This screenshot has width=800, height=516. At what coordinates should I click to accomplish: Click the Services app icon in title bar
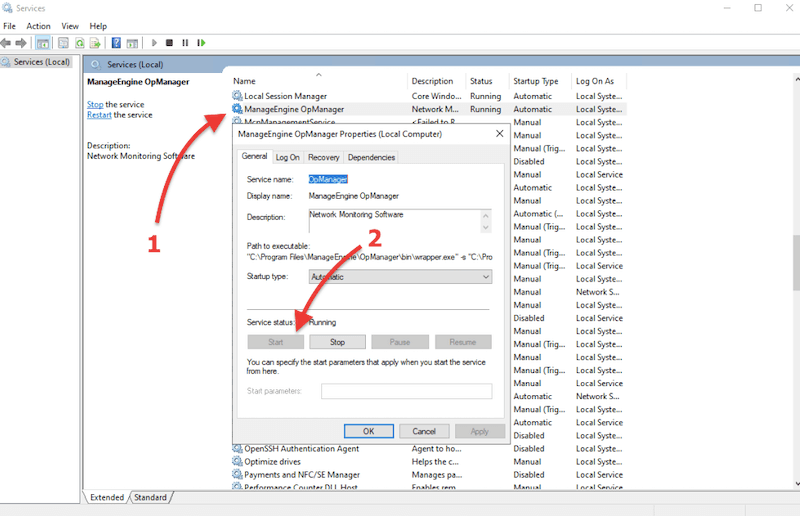tap(7, 8)
